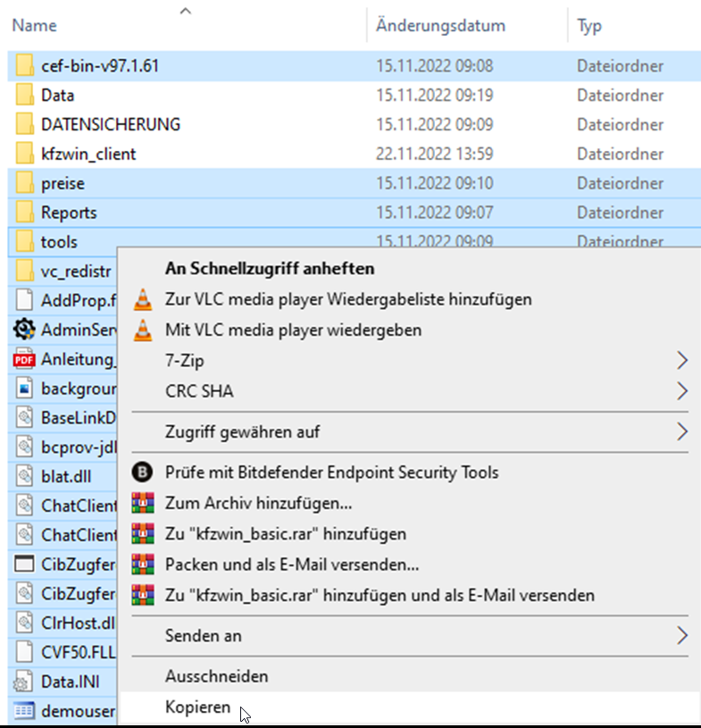Click the CVF50.FLL file icon
Screen dimensions: 701x728
24,652
